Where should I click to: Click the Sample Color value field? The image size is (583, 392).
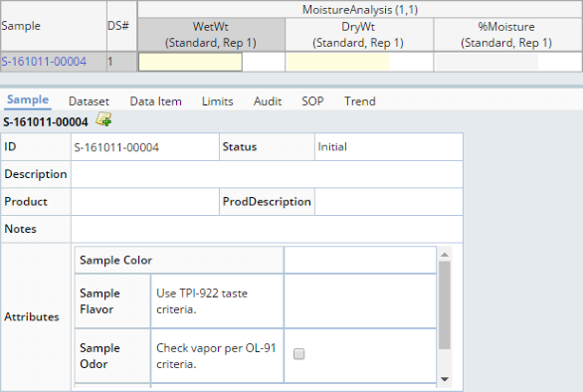pyautogui.click(x=360, y=260)
